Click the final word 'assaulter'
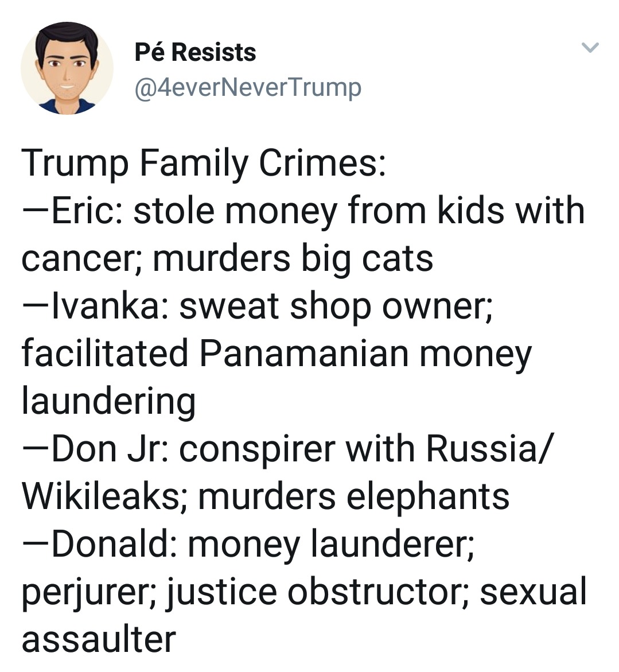 pos(99,639)
